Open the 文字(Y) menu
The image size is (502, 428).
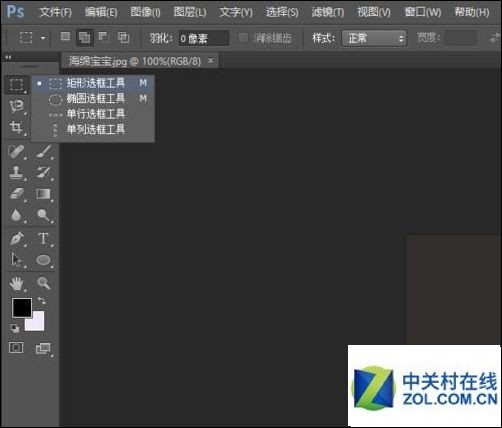point(236,12)
